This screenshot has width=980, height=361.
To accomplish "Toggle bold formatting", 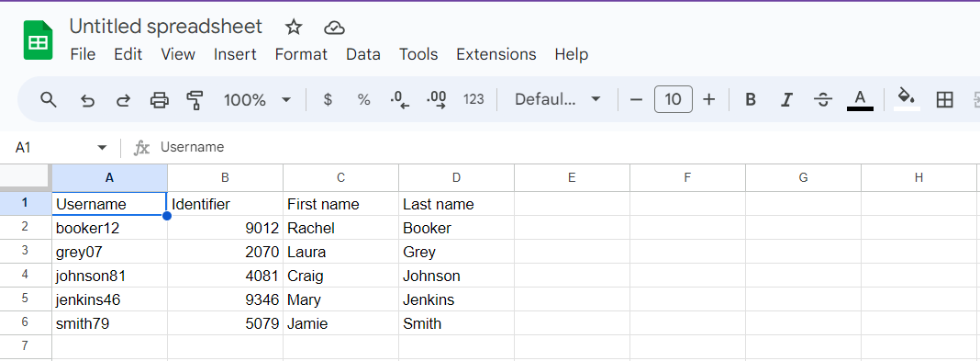I will tap(752, 99).
